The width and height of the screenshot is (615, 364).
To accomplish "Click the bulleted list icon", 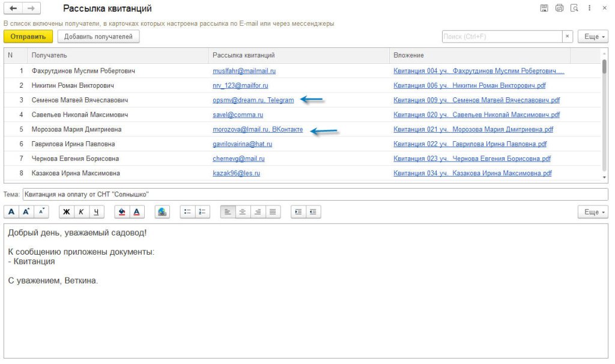I will point(187,212).
